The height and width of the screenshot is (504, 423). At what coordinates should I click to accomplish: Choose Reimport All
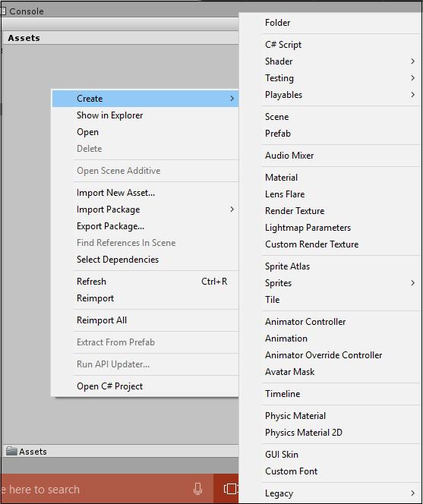tap(145, 320)
